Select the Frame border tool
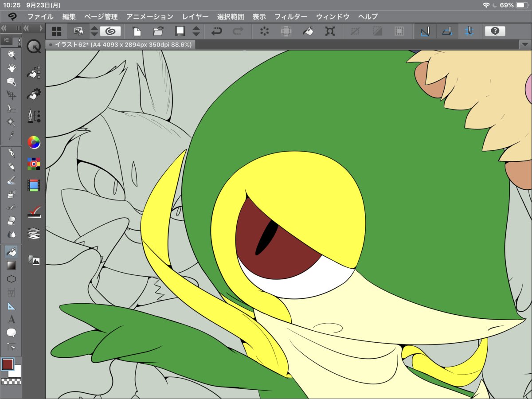The image size is (532, 399). pyautogui.click(x=12, y=292)
